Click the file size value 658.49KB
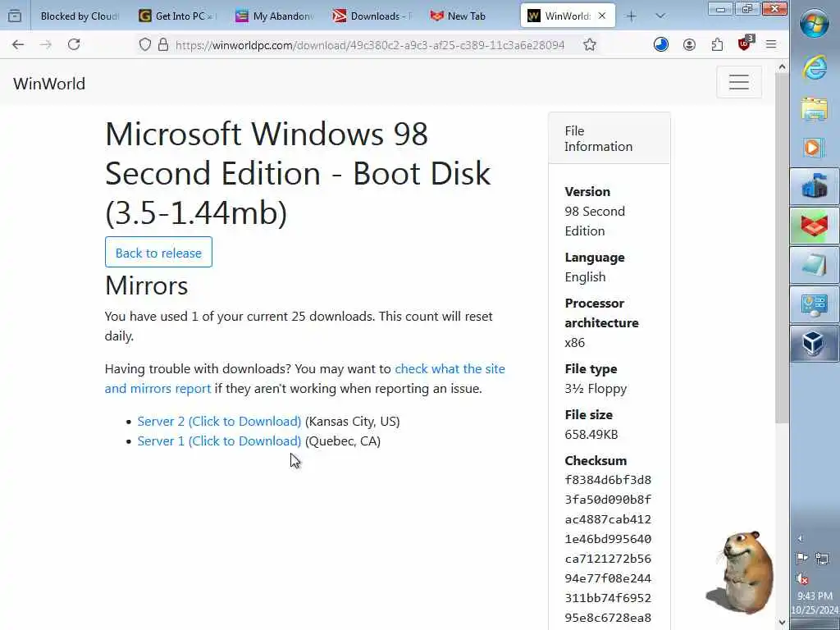 click(x=591, y=435)
